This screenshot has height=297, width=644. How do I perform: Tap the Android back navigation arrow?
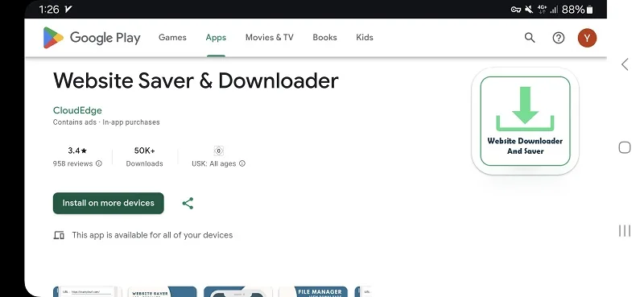(x=625, y=64)
